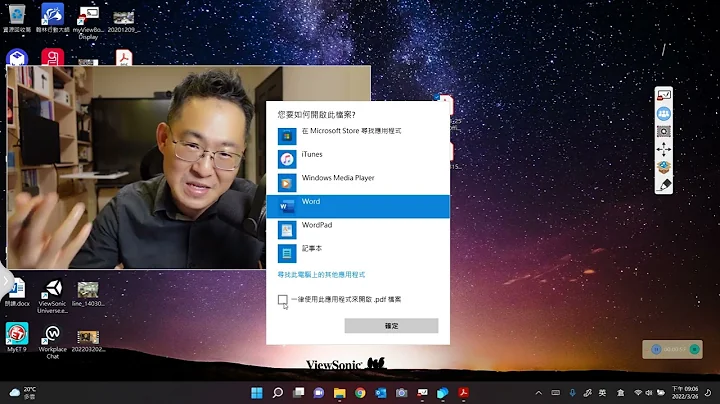Select the pen tool in floating toolbar
The image size is (720, 404).
point(664,185)
